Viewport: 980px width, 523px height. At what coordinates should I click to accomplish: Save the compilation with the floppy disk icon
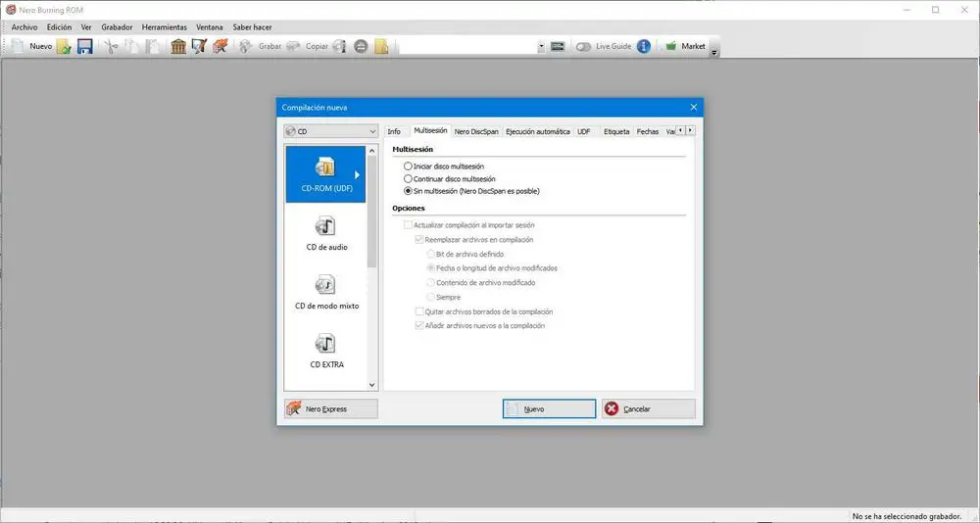85,46
